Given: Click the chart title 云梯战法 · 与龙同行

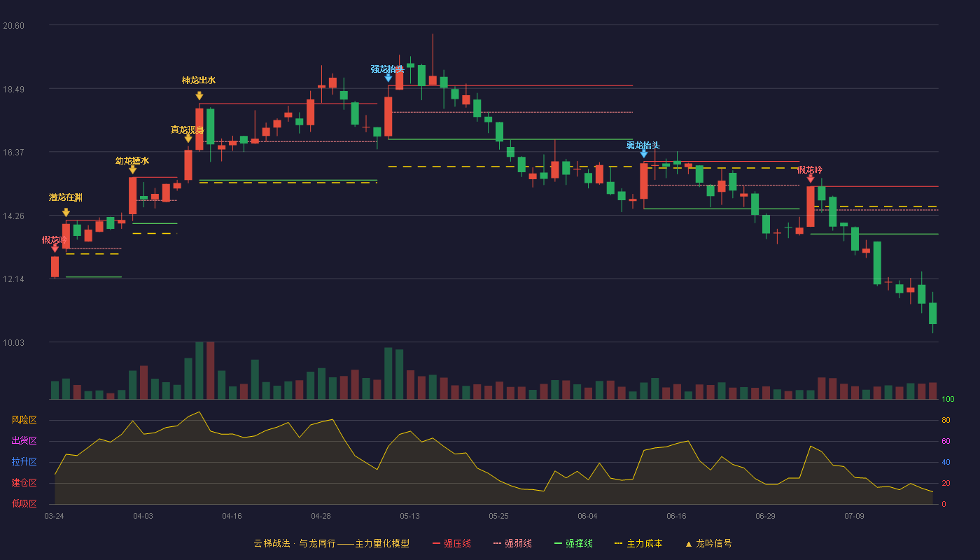Looking at the screenshot, I should pyautogui.click(x=295, y=543).
